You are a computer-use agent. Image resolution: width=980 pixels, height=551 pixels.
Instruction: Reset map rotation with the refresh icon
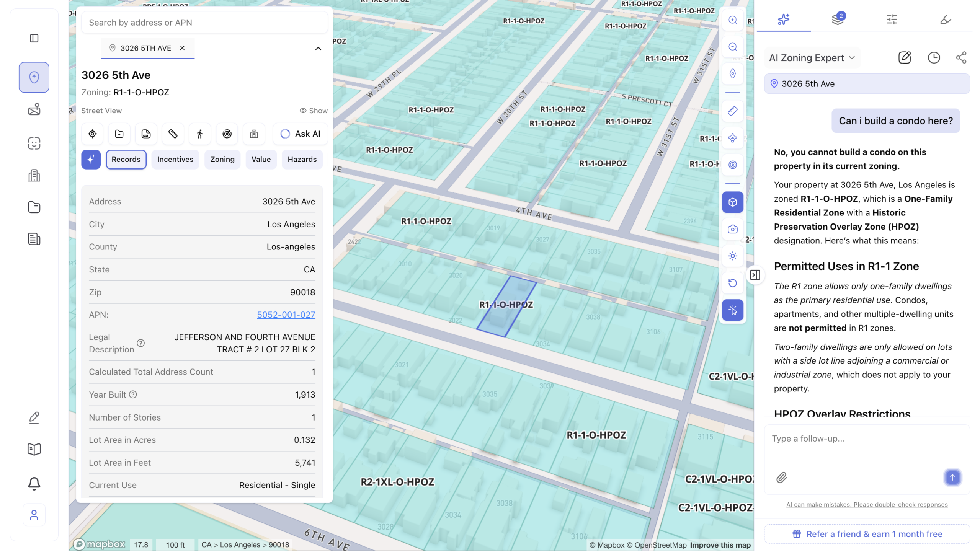(x=732, y=283)
